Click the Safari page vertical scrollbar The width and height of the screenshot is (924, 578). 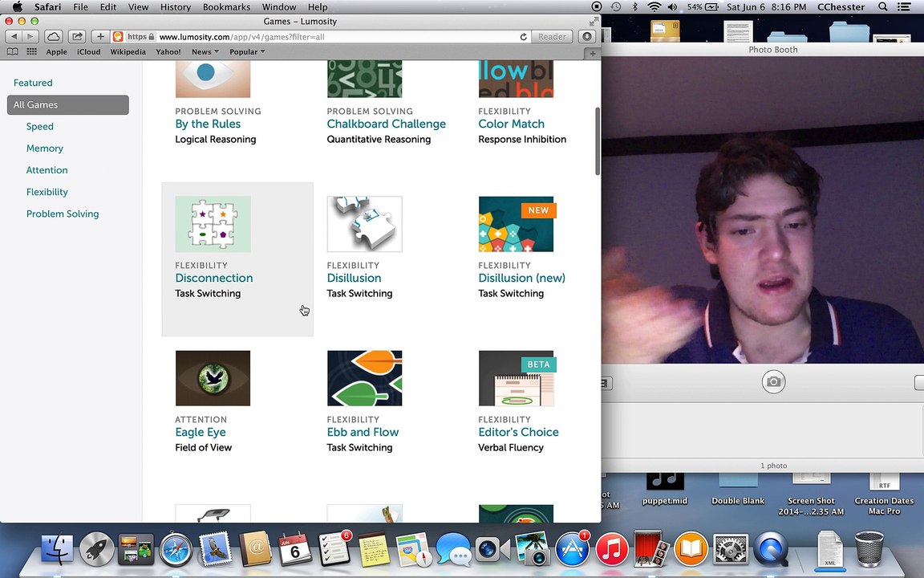tap(597, 141)
